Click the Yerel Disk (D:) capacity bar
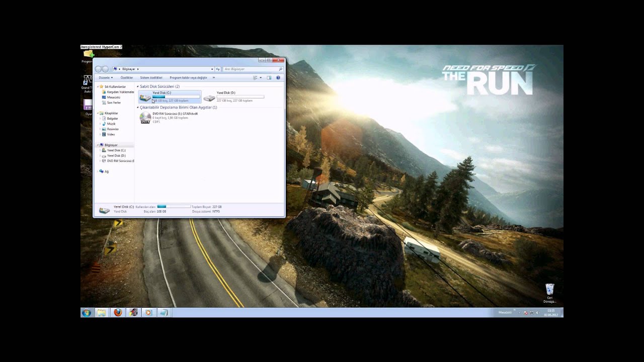 [x=240, y=97]
